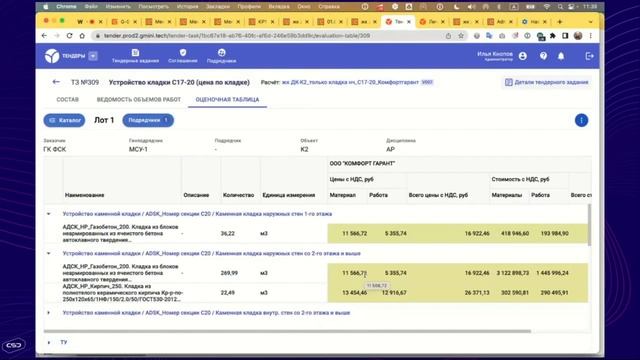The image size is (640, 360).
Task: Open the Apple menu
Action: (x=46, y=7)
